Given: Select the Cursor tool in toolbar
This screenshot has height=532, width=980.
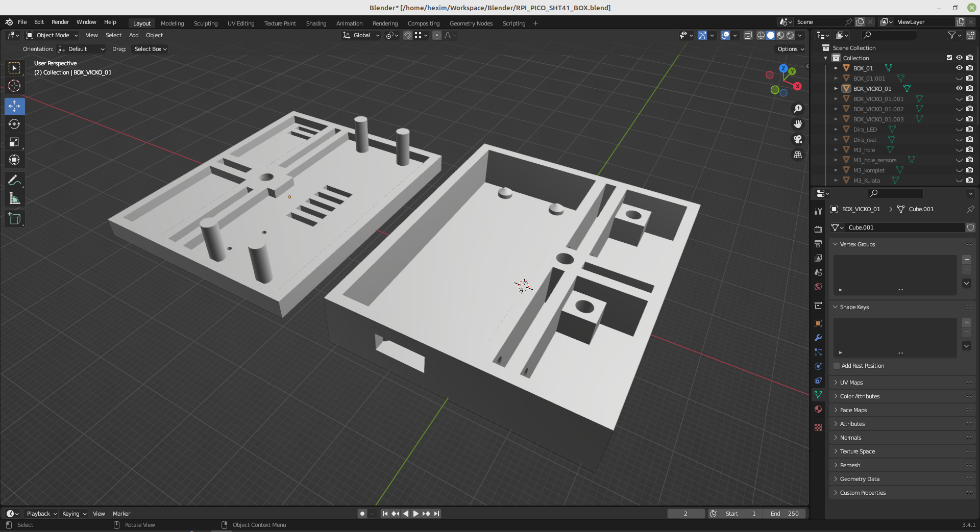Looking at the screenshot, I should (14, 86).
